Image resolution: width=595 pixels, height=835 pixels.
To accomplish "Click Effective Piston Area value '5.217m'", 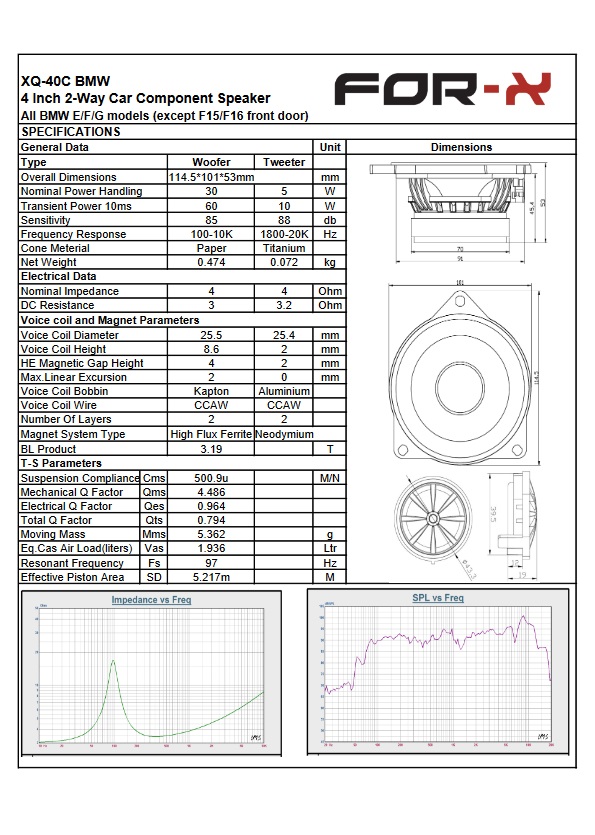I will point(211,577).
